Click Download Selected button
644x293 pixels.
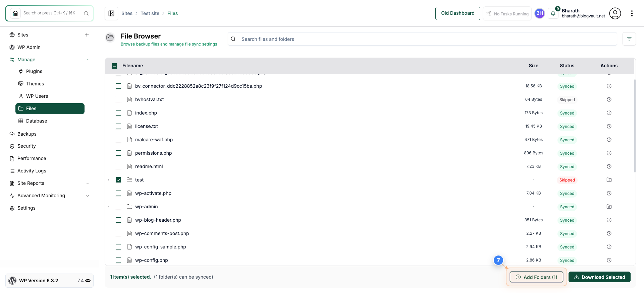click(599, 277)
